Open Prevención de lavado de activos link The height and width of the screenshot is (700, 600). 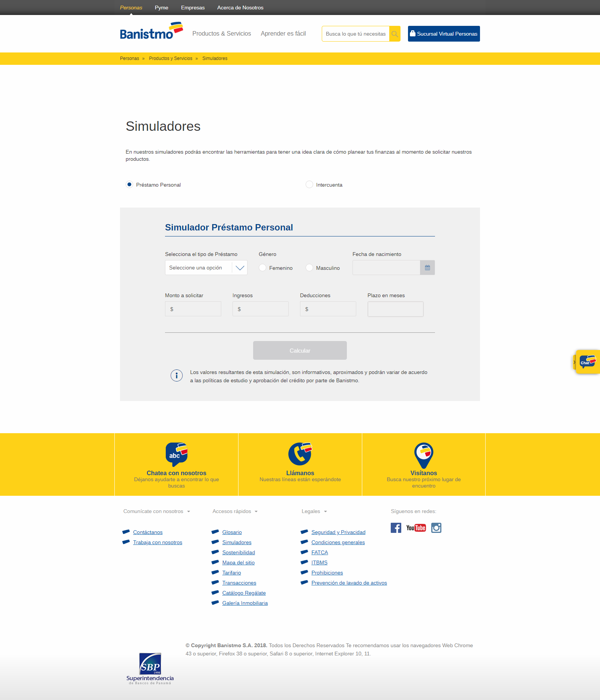pyautogui.click(x=349, y=583)
